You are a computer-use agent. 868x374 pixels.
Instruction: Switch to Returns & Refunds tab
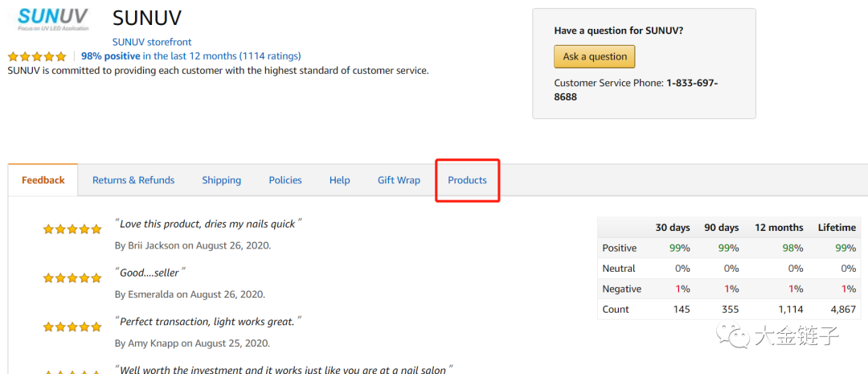click(x=133, y=180)
